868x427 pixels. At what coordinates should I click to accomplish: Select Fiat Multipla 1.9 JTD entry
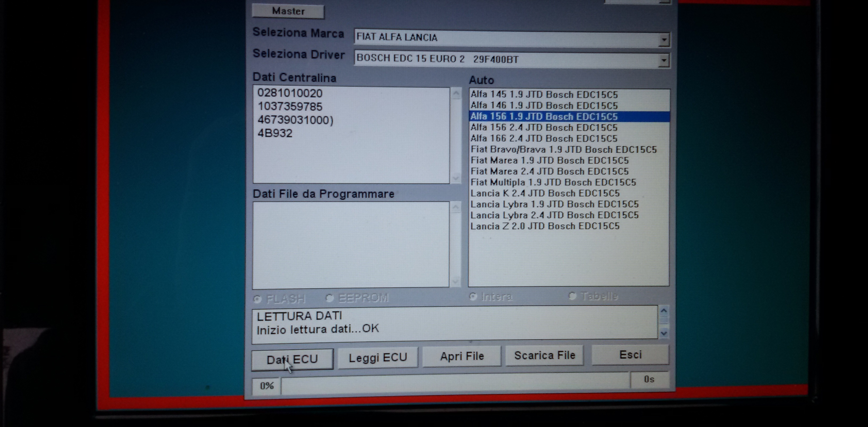pyautogui.click(x=569, y=182)
